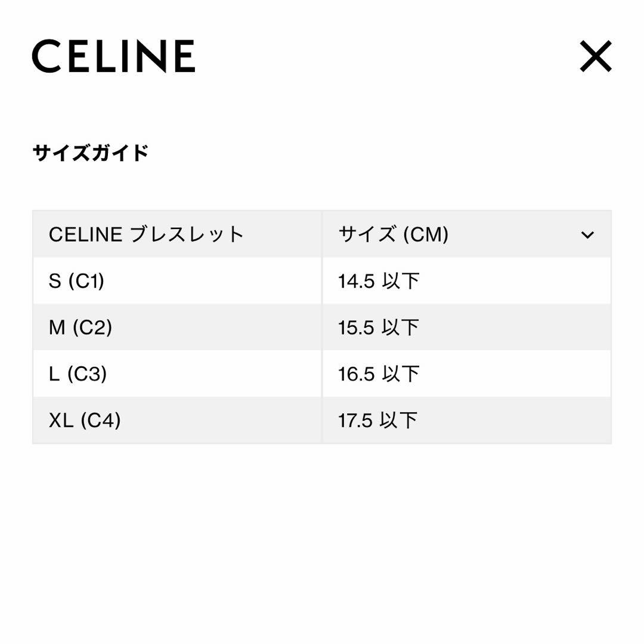Select the CELINE wordmark at top left

click(x=113, y=57)
